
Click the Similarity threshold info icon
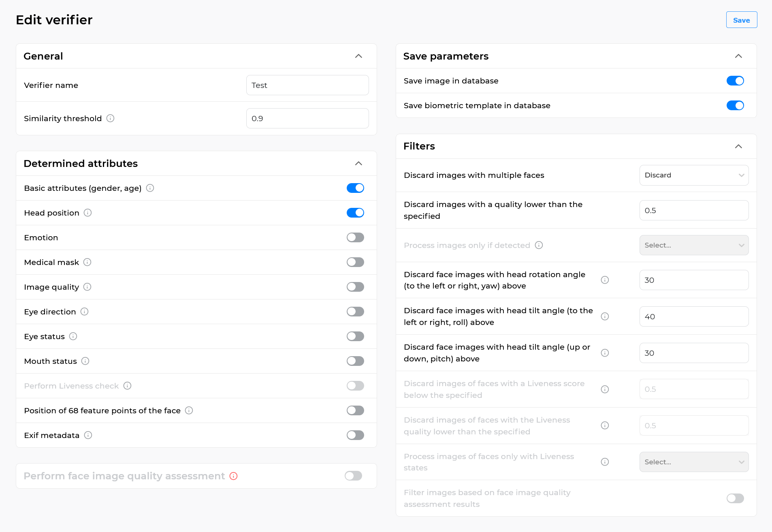click(x=111, y=118)
